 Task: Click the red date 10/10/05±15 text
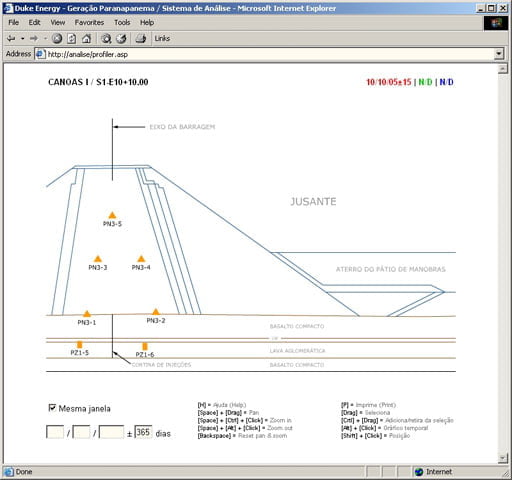tap(389, 82)
